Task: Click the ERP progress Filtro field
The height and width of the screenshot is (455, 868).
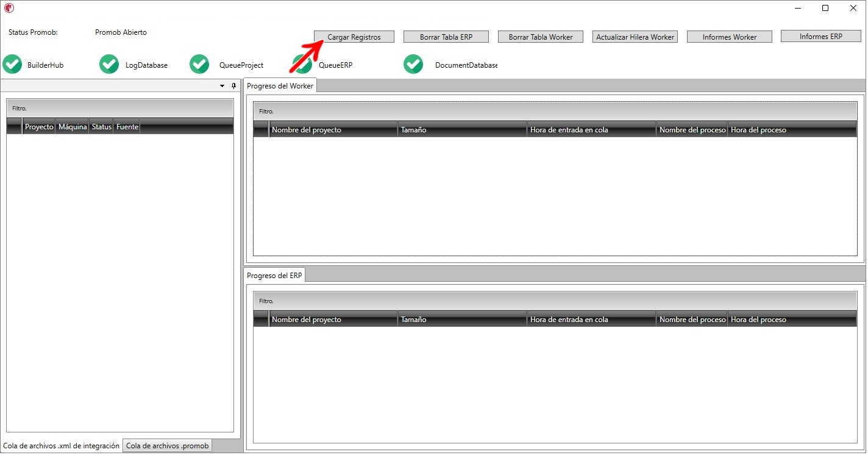Action: pos(555,301)
